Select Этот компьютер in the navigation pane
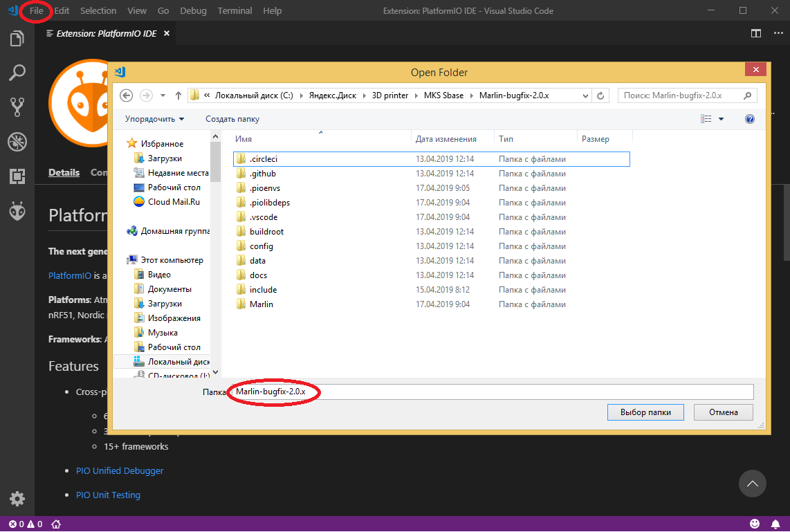Viewport: 790px width, 532px height. 172,260
